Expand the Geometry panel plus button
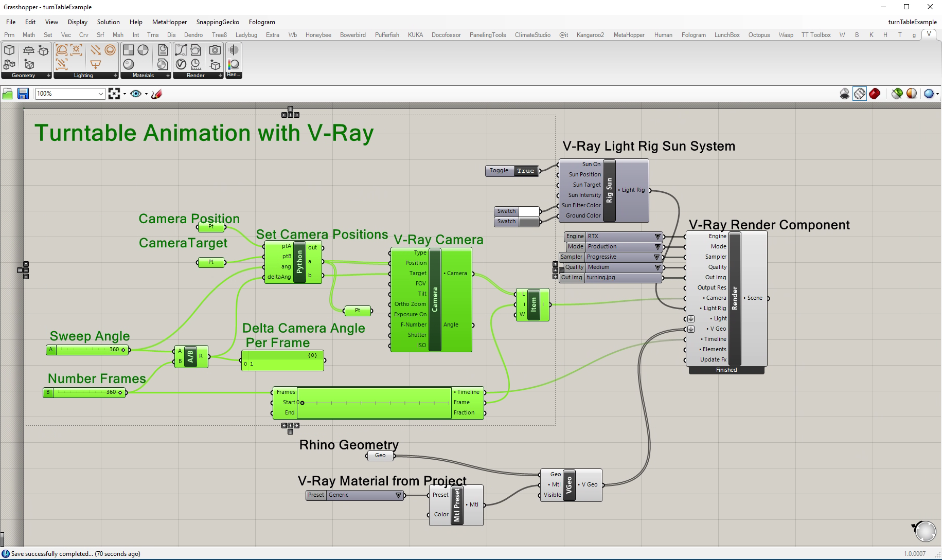942x560 pixels. [49, 76]
